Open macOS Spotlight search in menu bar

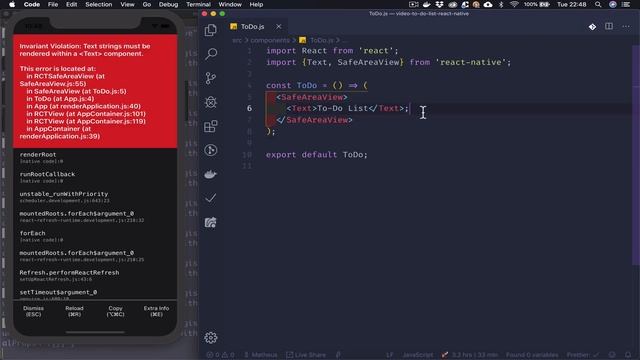[x=598, y=4]
